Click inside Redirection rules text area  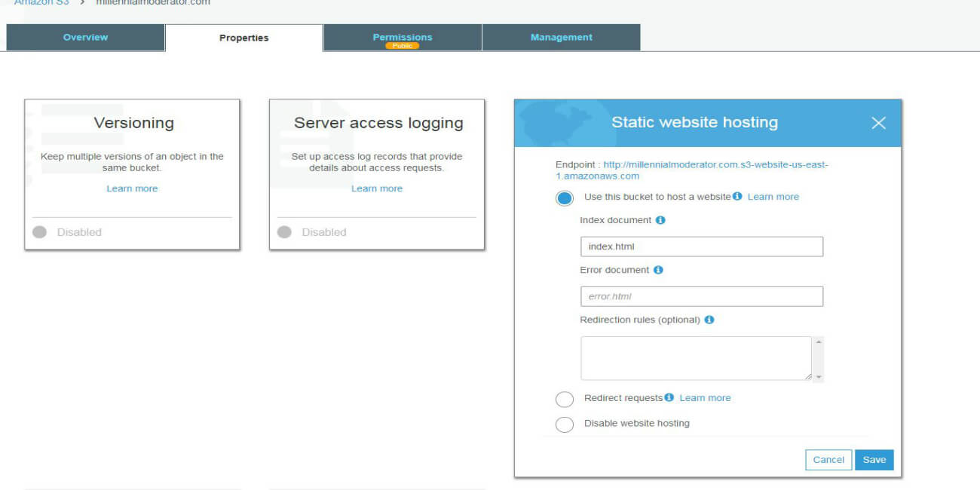tap(696, 358)
